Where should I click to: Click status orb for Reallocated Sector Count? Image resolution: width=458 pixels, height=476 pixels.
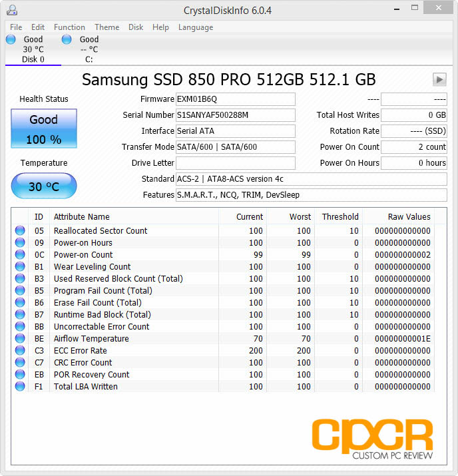point(20,230)
